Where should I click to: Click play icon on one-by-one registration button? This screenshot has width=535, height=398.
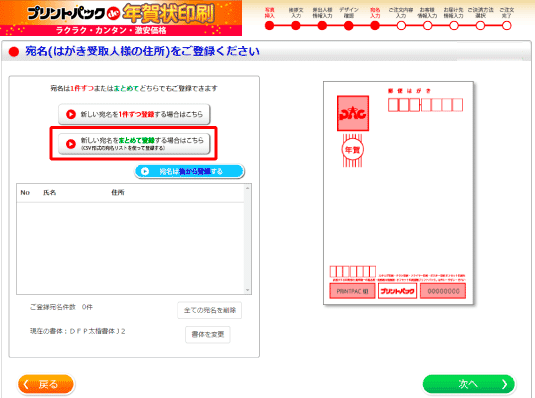71,114
